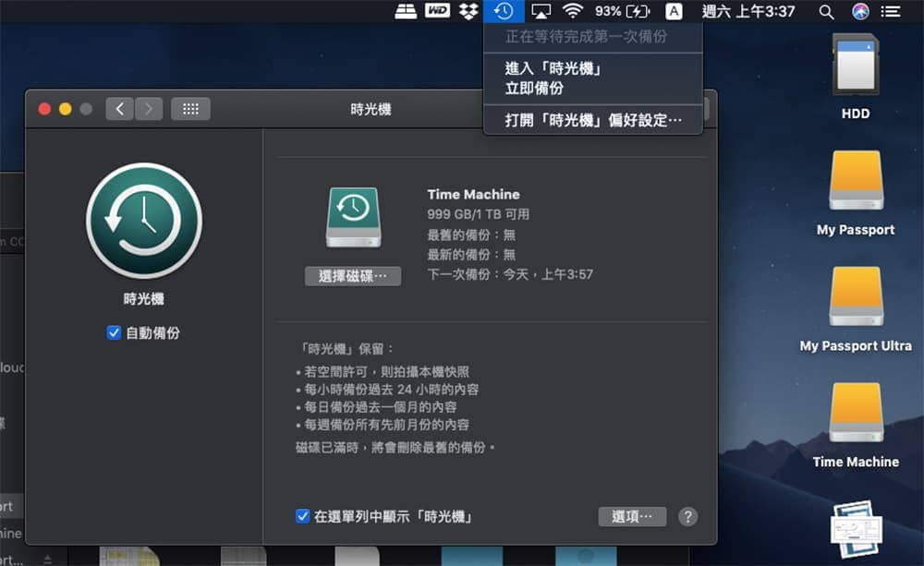Image resolution: width=924 pixels, height=566 pixels.
Task: Click the menu bar icon left of WD
Action: 406,11
